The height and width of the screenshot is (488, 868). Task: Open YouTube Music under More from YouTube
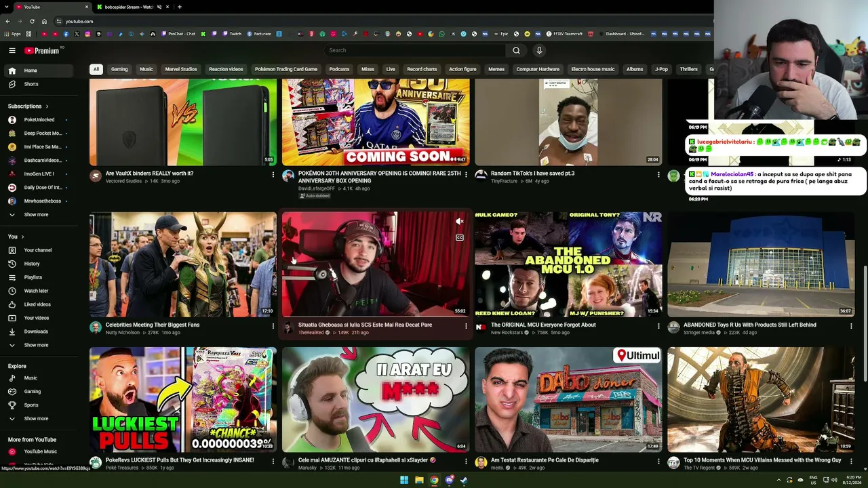[40, 451]
